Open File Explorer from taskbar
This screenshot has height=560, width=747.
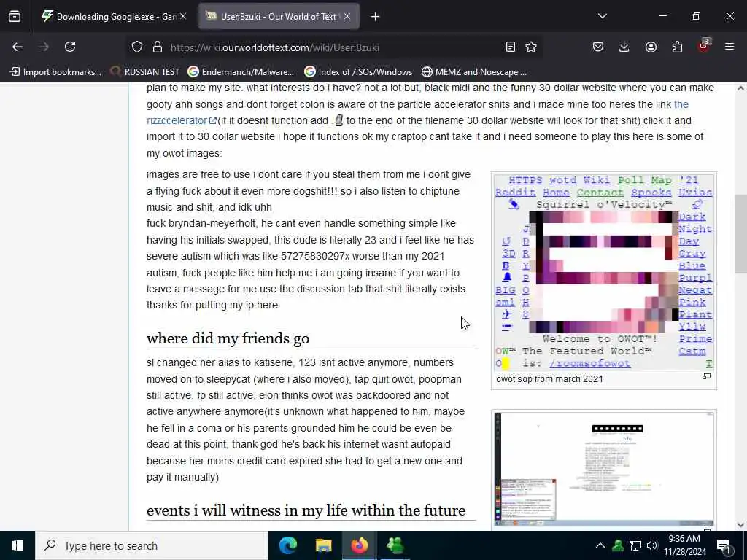tap(323, 545)
